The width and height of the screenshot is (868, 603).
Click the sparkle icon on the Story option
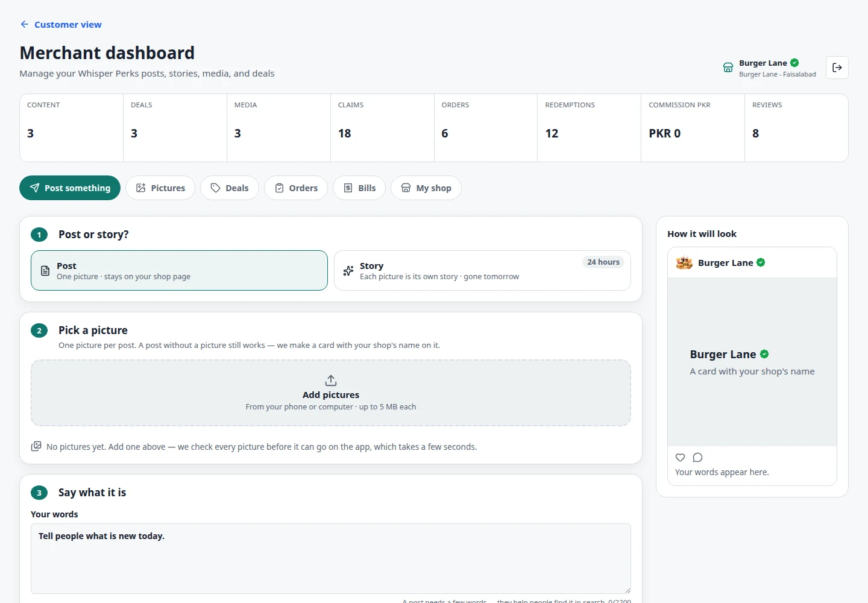348,271
